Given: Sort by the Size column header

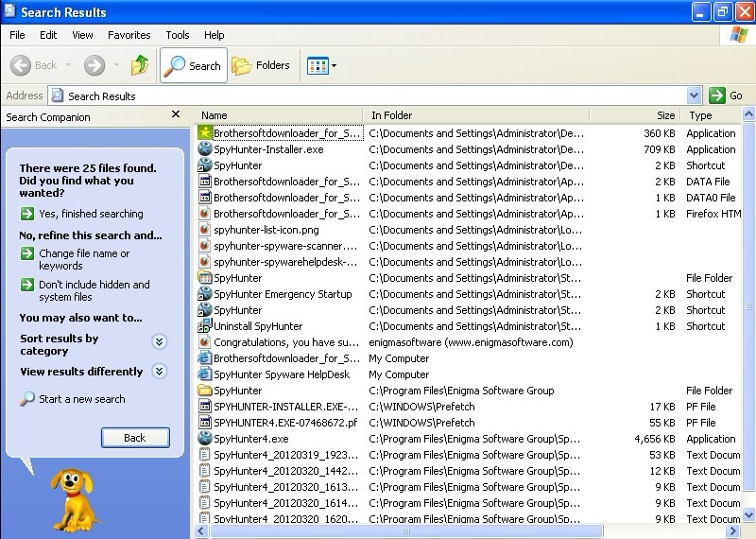Looking at the screenshot, I should pyautogui.click(x=634, y=115).
